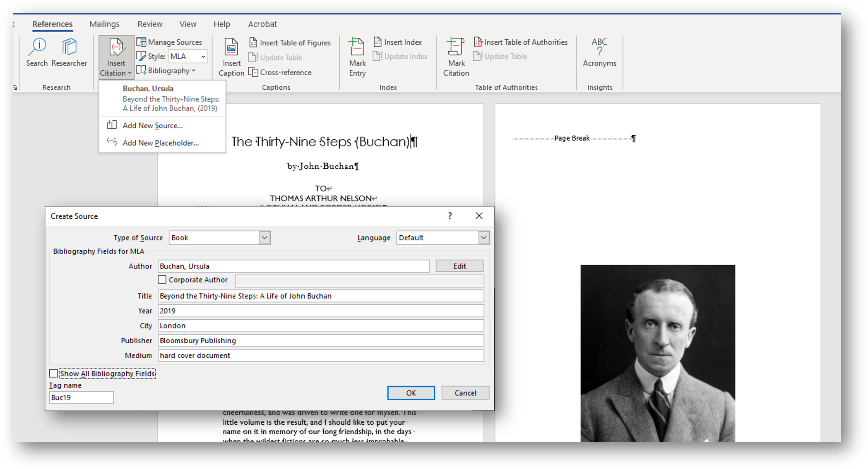Expand the Type of Source dropdown
The height and width of the screenshot is (469, 868).
pos(264,238)
